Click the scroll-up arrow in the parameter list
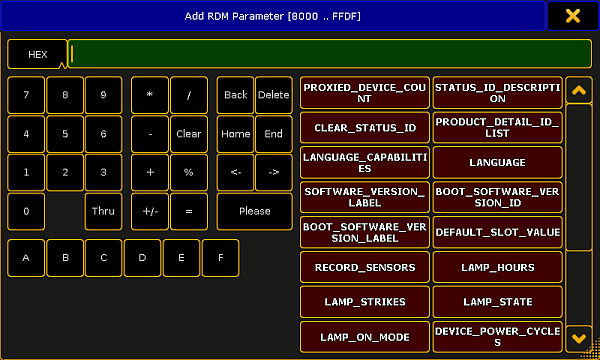The image size is (600, 360). (579, 90)
